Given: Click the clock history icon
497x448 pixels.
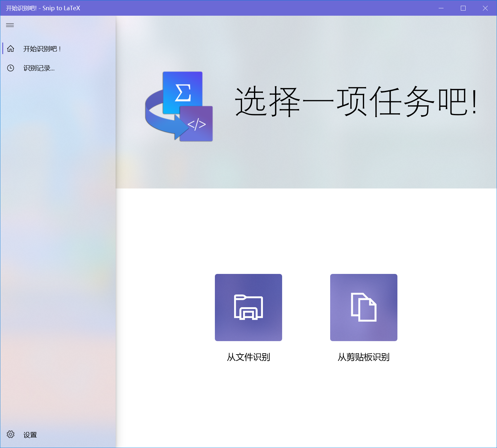Looking at the screenshot, I should point(11,68).
